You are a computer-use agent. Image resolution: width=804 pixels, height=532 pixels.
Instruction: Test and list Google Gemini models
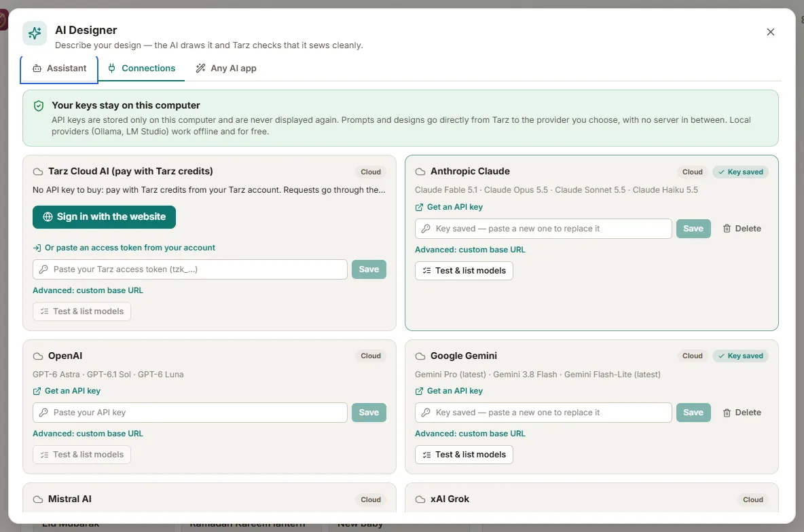[464, 455]
